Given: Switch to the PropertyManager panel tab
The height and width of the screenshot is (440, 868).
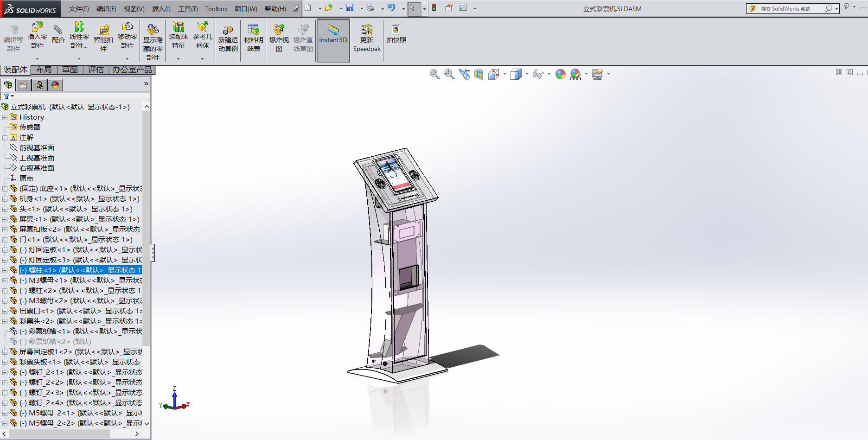Looking at the screenshot, I should (x=24, y=85).
